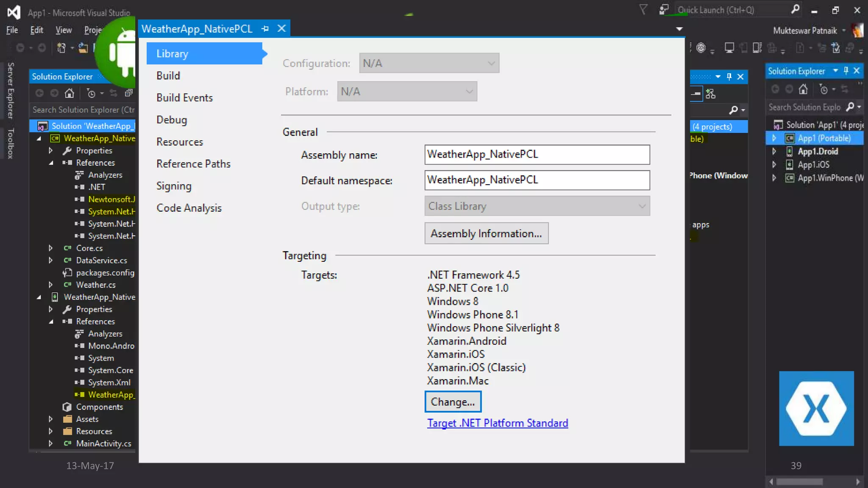Click Quick Launch search magnifier icon
Image resolution: width=868 pixels, height=488 pixels.
[x=796, y=9]
